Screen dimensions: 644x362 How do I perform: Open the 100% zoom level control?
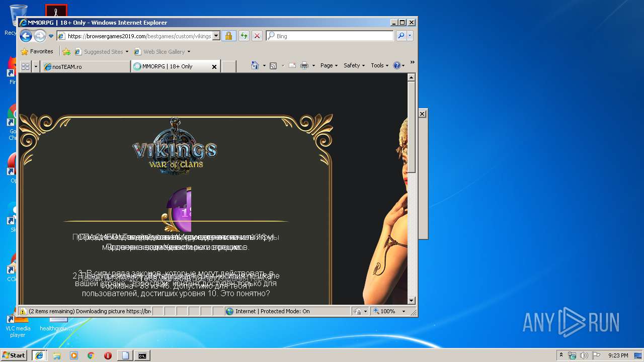[389, 311]
